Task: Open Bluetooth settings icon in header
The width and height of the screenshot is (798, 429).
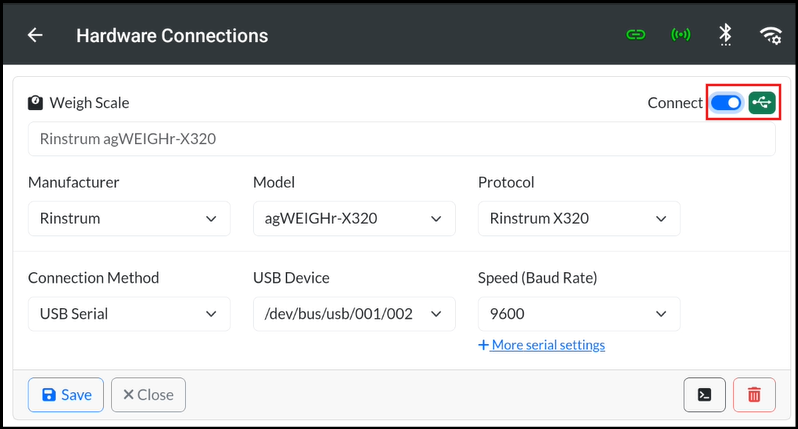Action: [725, 35]
